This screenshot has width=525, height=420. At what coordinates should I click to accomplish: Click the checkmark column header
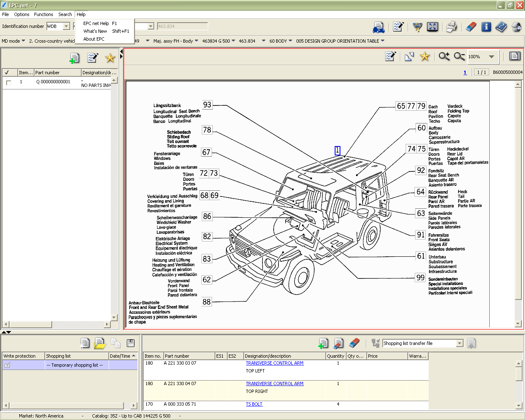point(9,73)
